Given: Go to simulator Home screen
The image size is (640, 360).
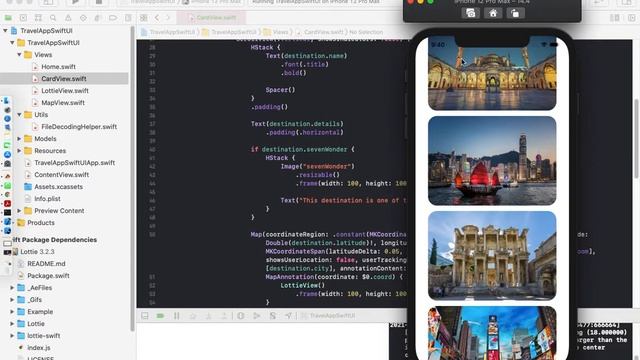Looking at the screenshot, I should (x=493, y=13).
